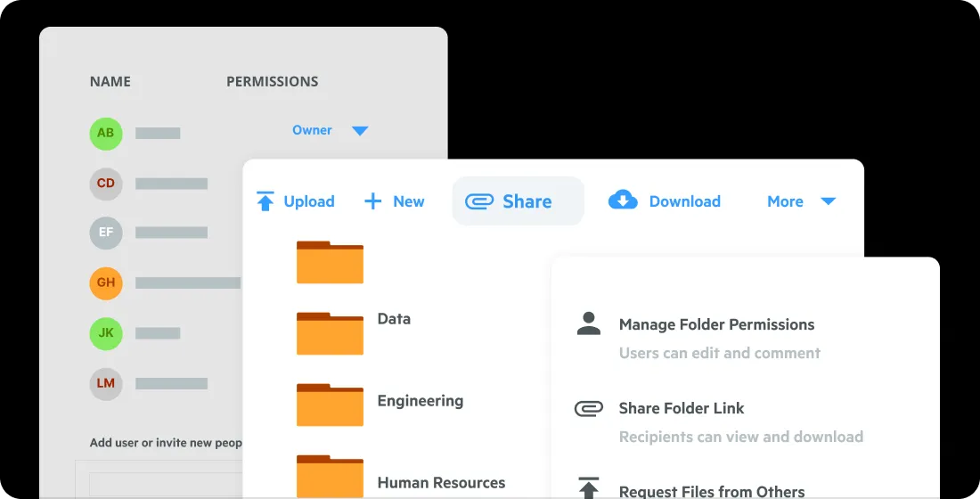This screenshot has width=980, height=499.
Task: Click the paperclip icon in Share button
Action: coord(479,201)
